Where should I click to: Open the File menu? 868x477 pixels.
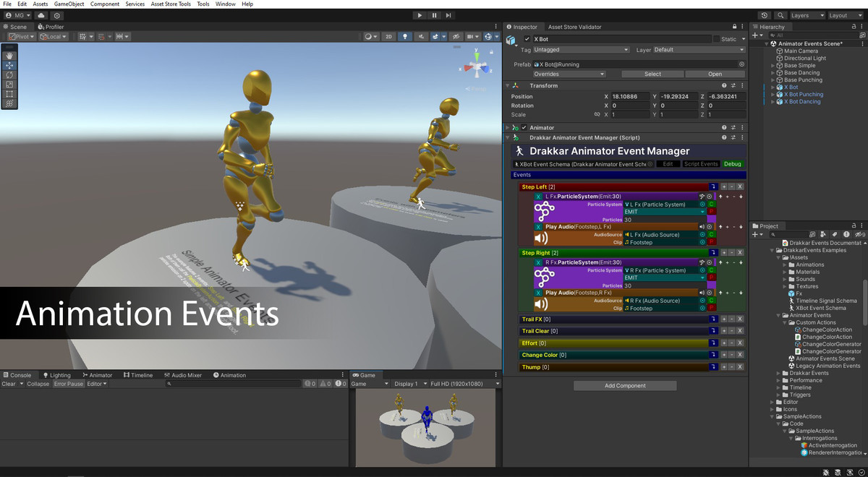(7, 4)
